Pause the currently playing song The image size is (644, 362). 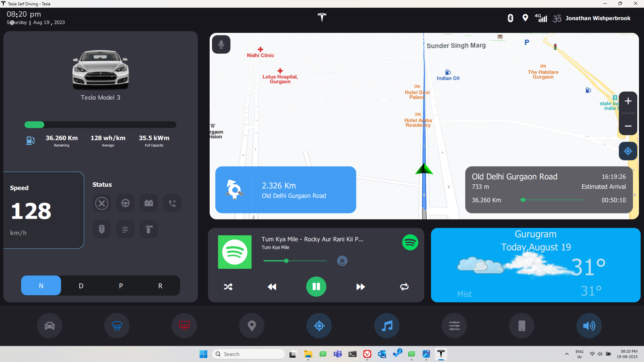click(x=316, y=287)
